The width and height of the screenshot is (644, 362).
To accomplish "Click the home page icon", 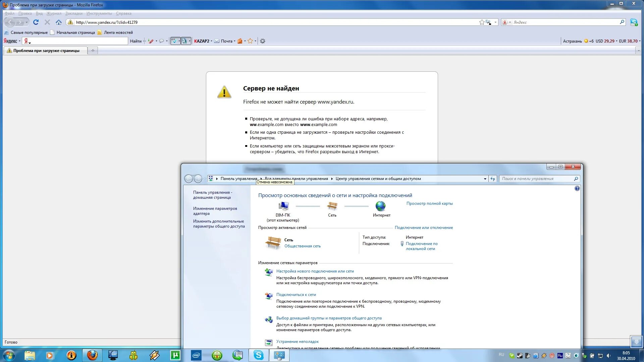I will pos(59,22).
